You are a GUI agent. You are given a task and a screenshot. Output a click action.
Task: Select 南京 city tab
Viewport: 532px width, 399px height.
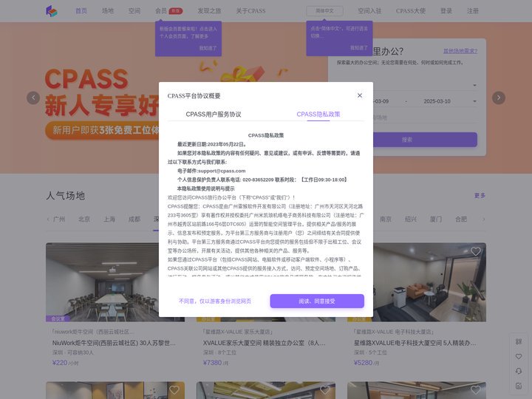[x=386, y=219]
